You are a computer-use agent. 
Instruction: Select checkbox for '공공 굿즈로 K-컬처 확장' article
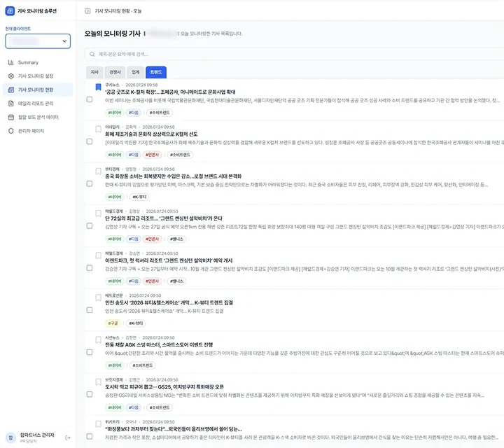point(90,99)
